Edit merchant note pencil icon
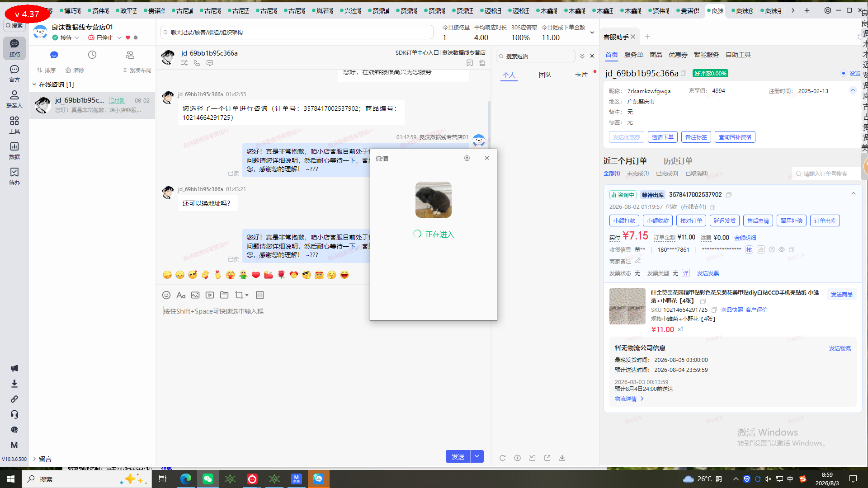 [x=638, y=261]
